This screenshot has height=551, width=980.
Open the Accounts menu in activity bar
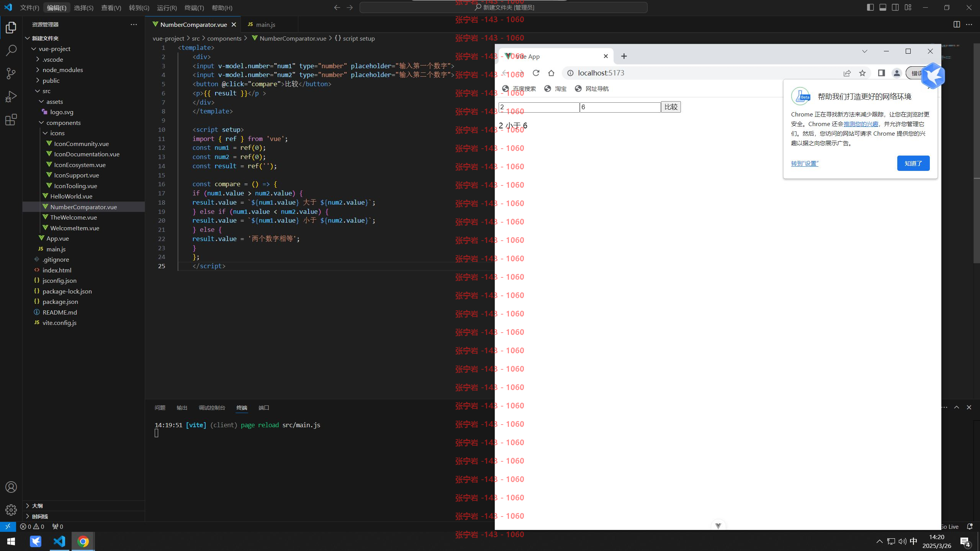click(x=11, y=487)
